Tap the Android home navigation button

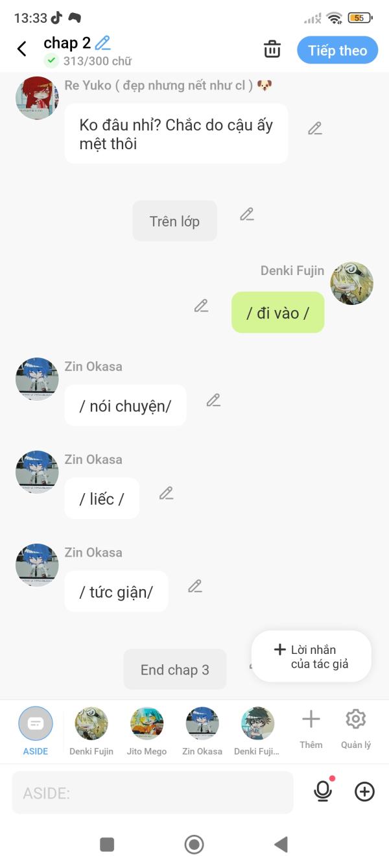coord(194,844)
